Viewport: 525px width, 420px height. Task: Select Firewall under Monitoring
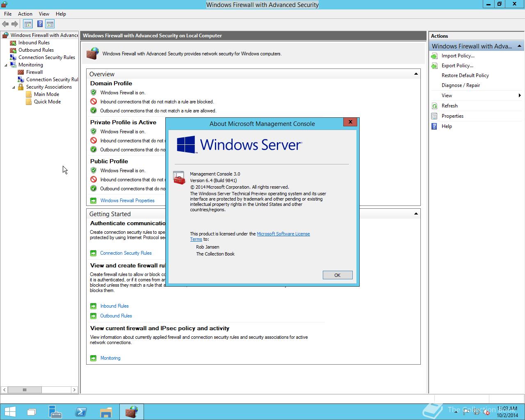34,72
